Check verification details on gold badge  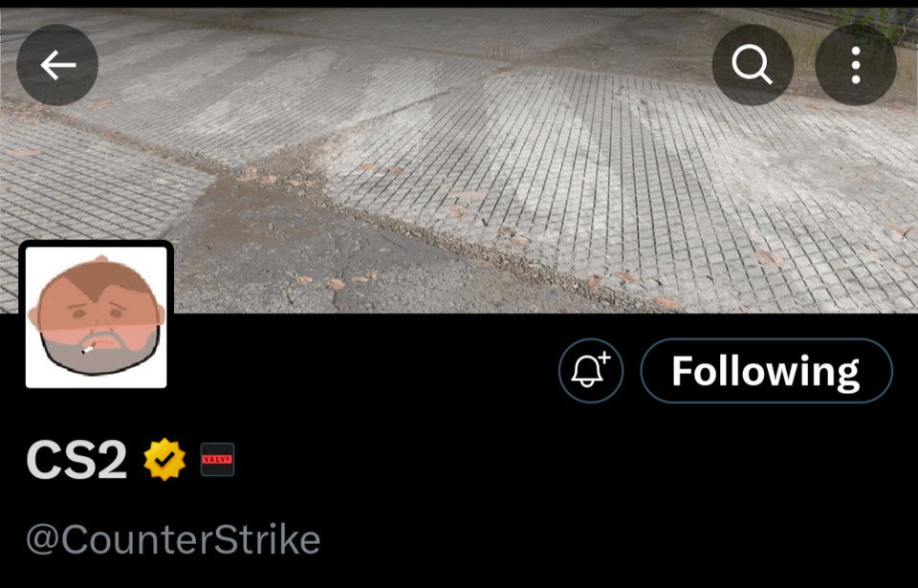[x=164, y=459]
